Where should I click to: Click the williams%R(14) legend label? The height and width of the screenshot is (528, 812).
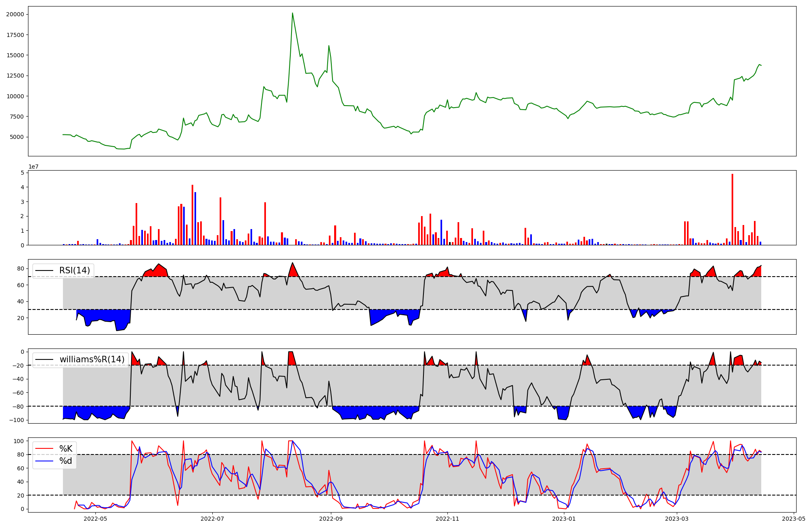92,359
